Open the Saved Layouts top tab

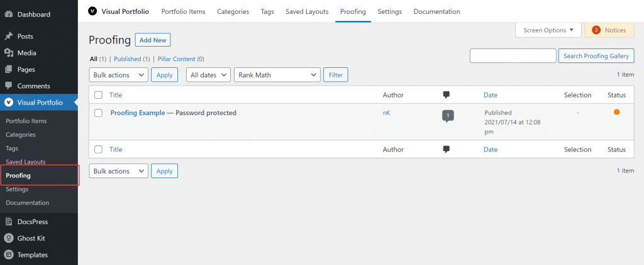307,11
